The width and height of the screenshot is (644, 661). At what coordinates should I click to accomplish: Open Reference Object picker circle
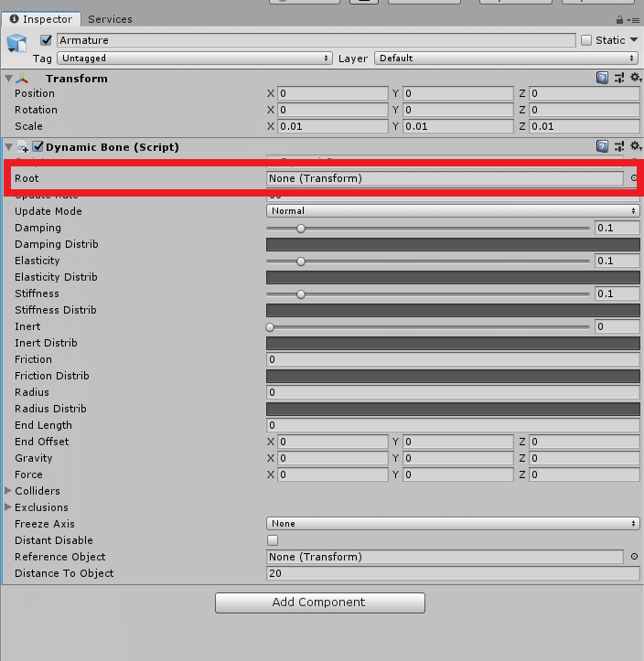tap(634, 557)
